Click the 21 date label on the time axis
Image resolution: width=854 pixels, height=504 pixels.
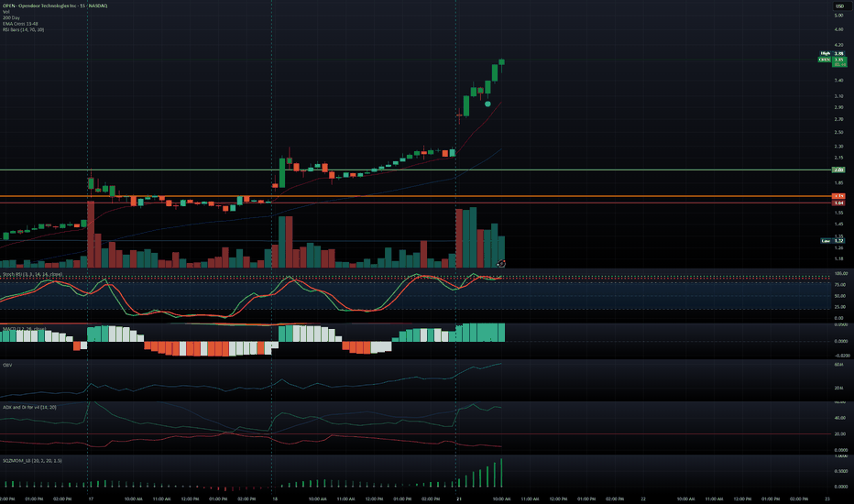tap(459, 499)
